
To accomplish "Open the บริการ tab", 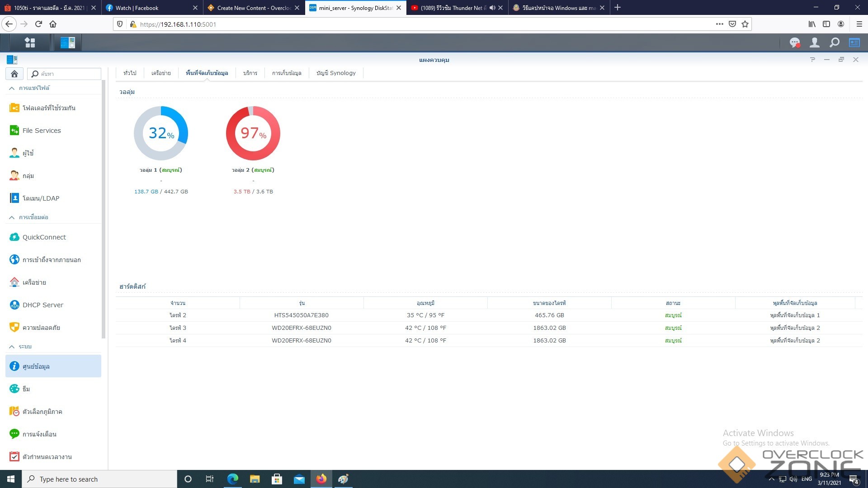I will pos(250,73).
